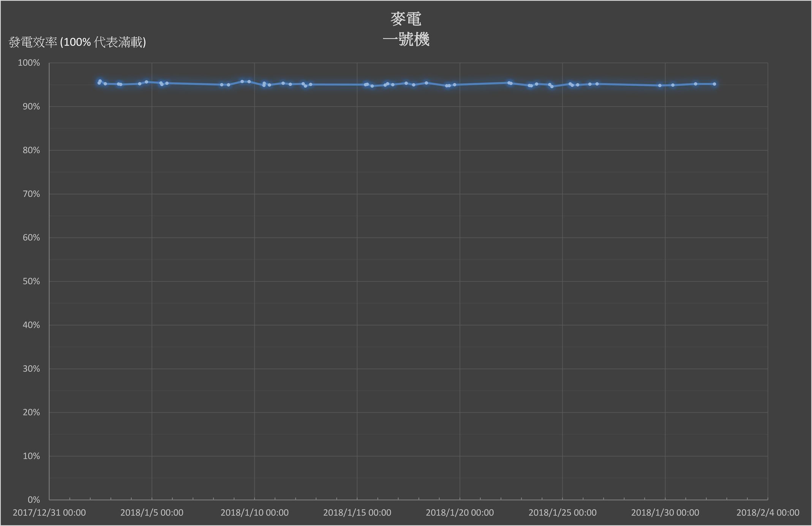The image size is (812, 526).
Task: Select the 30% y-axis label
Action: [x=31, y=369]
